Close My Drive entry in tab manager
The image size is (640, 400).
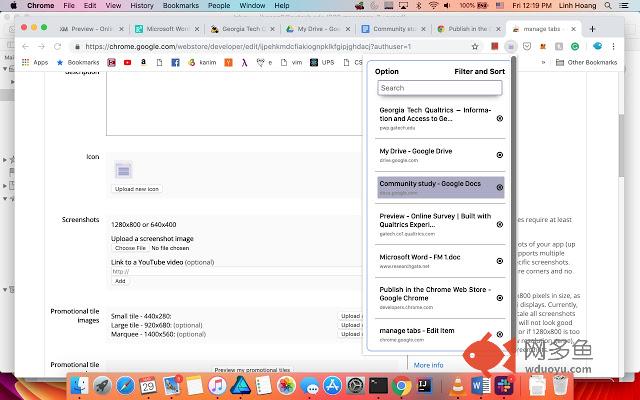click(500, 155)
